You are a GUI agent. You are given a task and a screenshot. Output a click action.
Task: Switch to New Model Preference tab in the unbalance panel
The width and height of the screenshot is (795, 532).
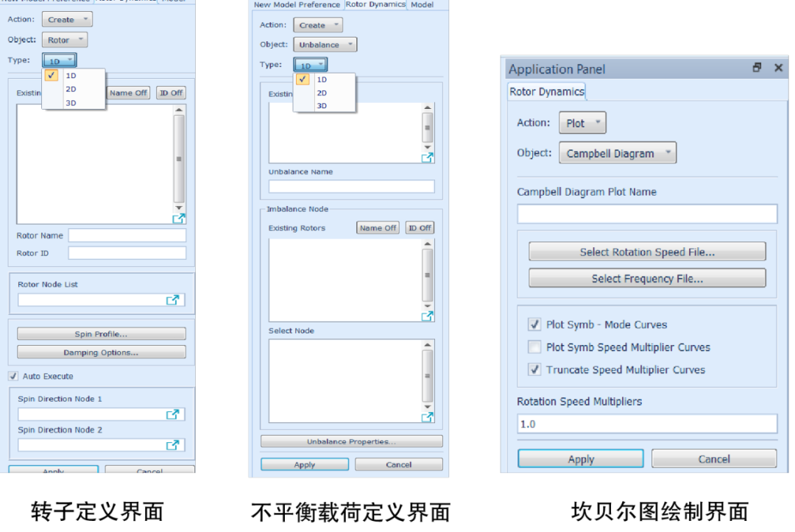297,4
